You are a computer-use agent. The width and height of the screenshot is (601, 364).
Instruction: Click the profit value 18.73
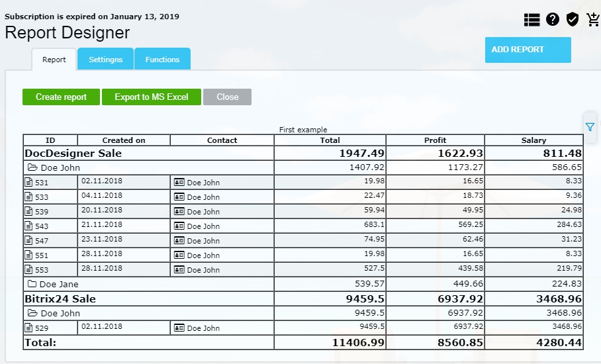pos(473,195)
